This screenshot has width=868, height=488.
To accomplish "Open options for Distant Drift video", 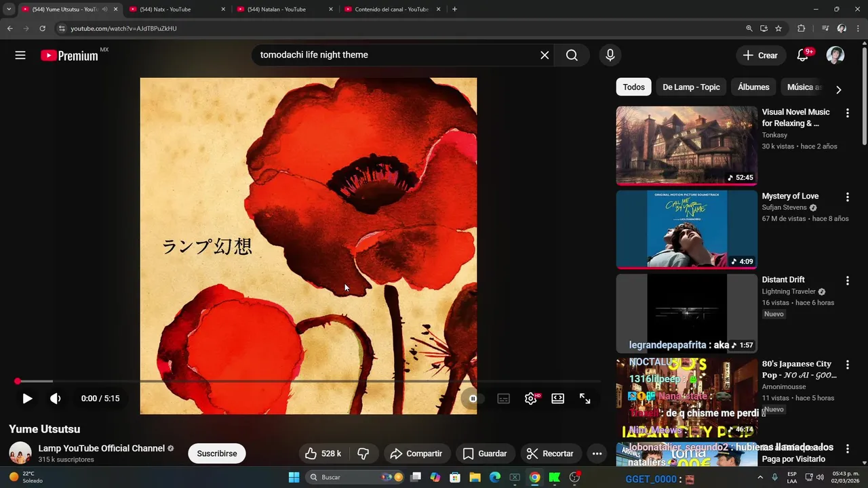I will (x=847, y=281).
